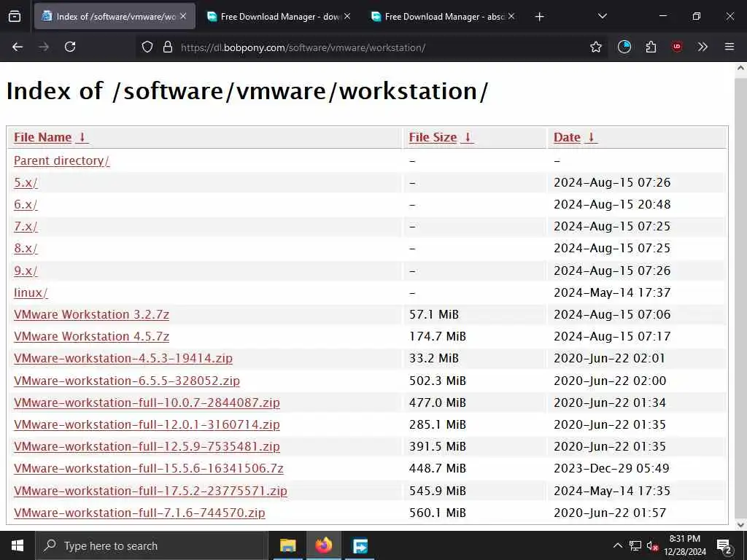Image resolution: width=747 pixels, height=560 pixels.
Task: Open the 5.x/ folder
Action: coord(26,182)
